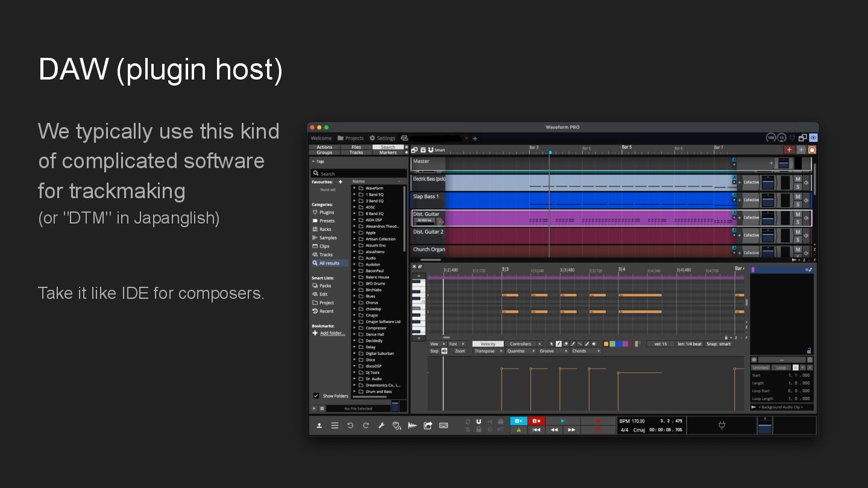Click the fast-forward transport button
This screenshot has height=488, width=868.
571,430
